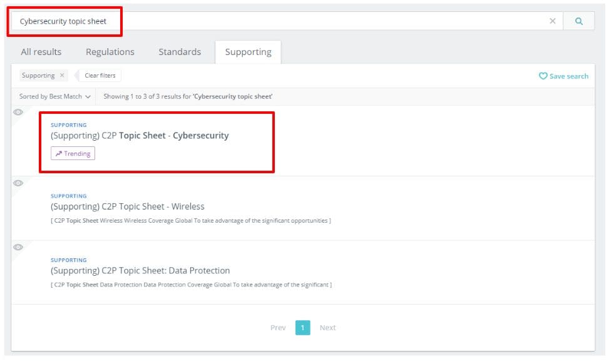Go to Next page of results

(x=327, y=328)
